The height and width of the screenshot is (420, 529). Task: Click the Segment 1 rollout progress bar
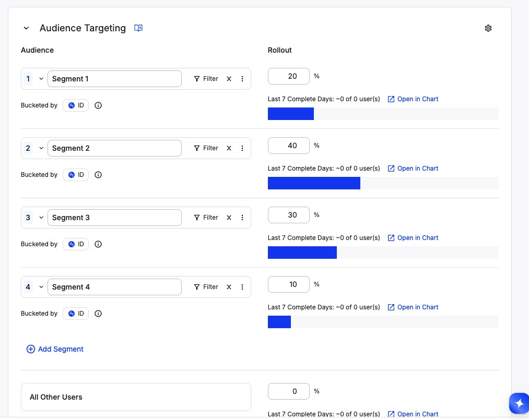point(383,114)
